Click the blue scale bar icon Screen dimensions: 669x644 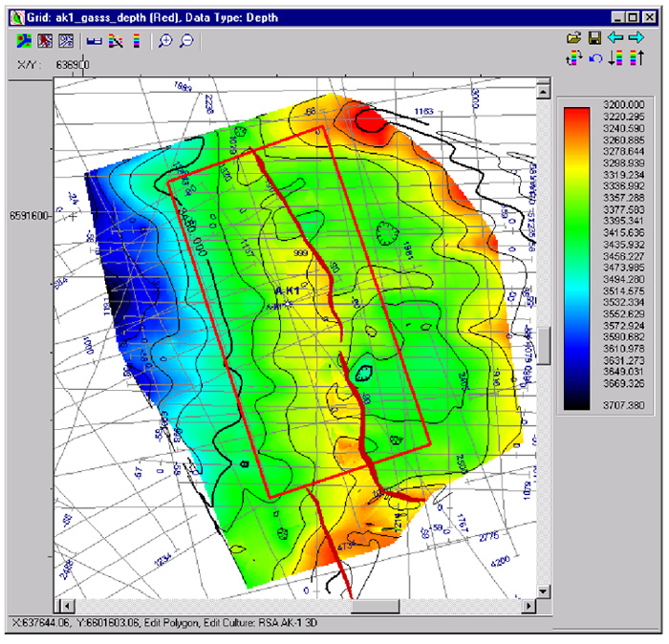tap(95, 41)
